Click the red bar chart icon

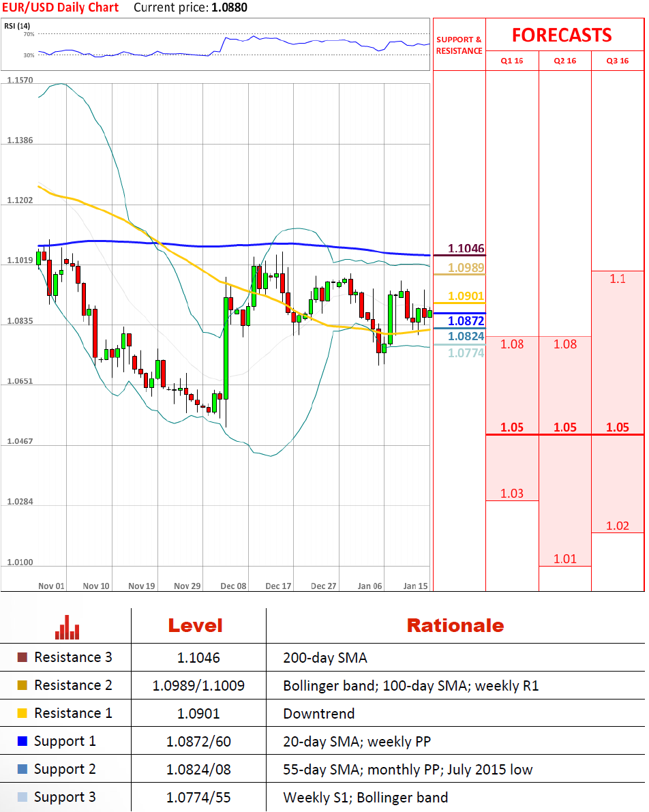click(67, 627)
